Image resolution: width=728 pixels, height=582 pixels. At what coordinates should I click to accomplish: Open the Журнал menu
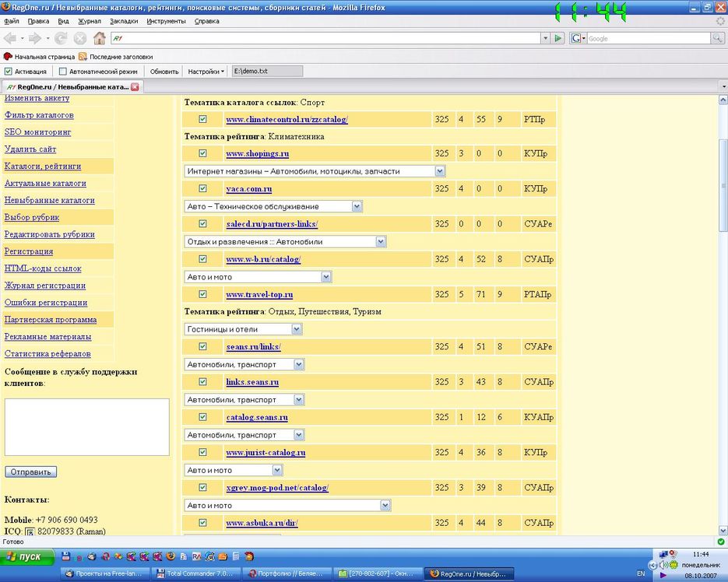coord(89,21)
